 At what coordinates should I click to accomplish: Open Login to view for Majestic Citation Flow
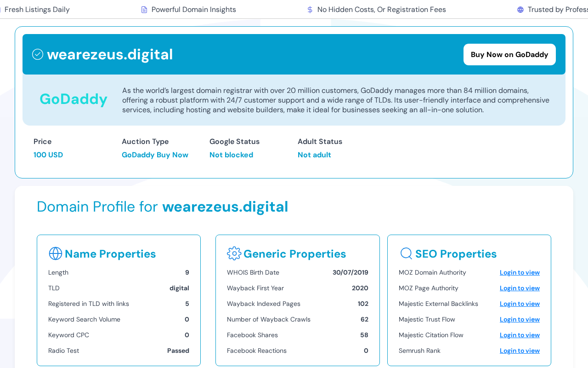point(520,335)
